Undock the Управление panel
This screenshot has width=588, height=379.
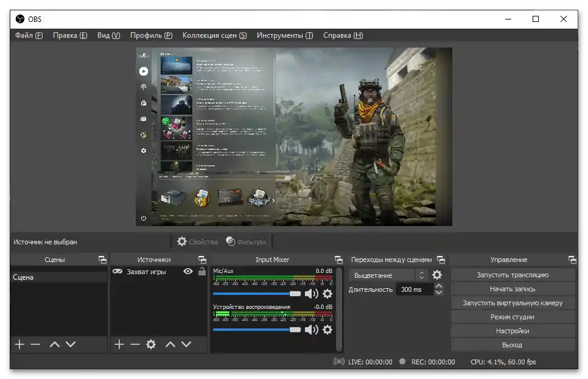572,260
